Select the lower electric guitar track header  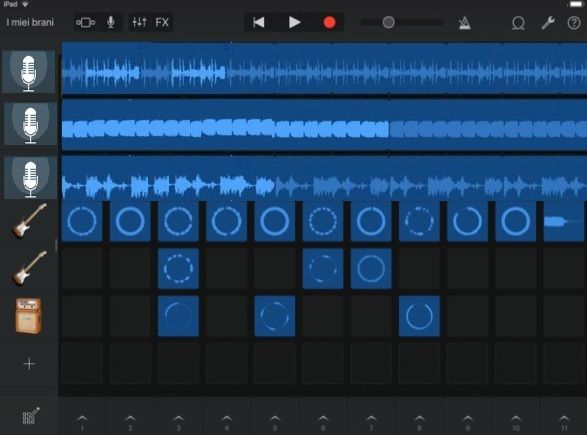(29, 268)
